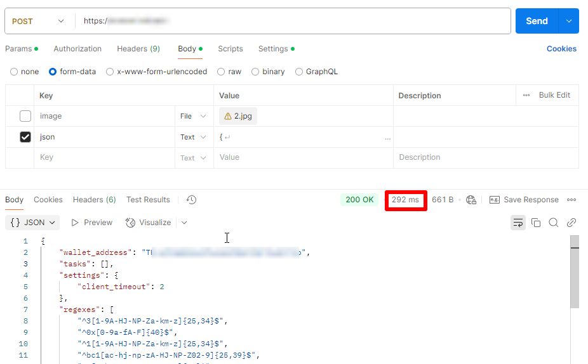This screenshot has height=364, width=588.
Task: Click the Preview button label
Action: tap(98, 223)
